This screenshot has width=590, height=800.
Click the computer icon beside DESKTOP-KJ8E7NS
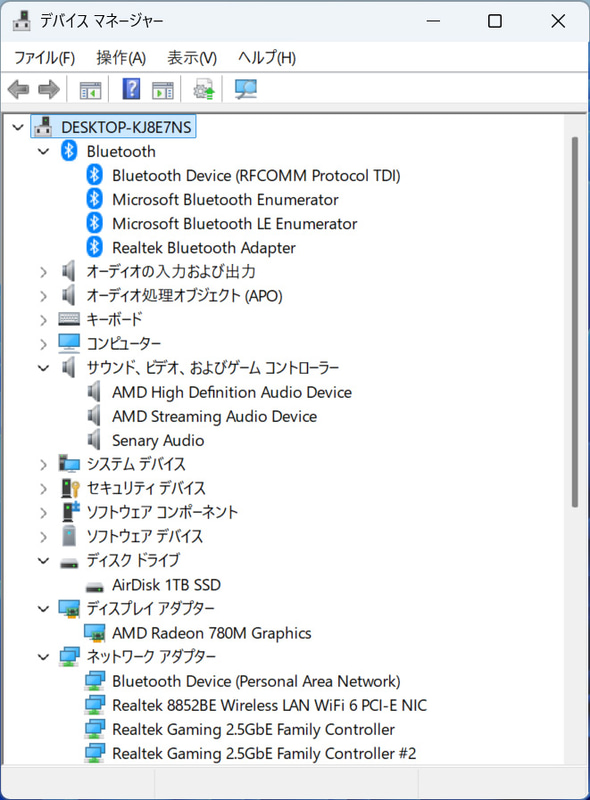[x=43, y=126]
